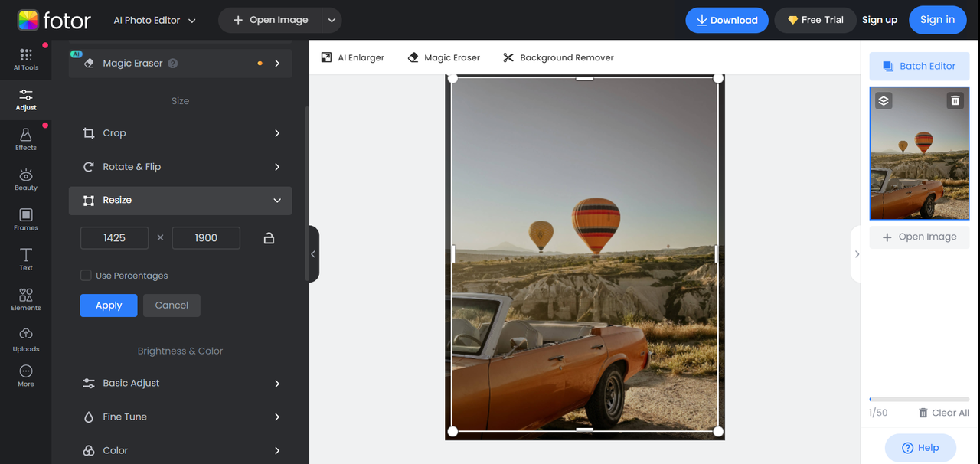Toggle the aspect ratio lock icon

(x=269, y=238)
